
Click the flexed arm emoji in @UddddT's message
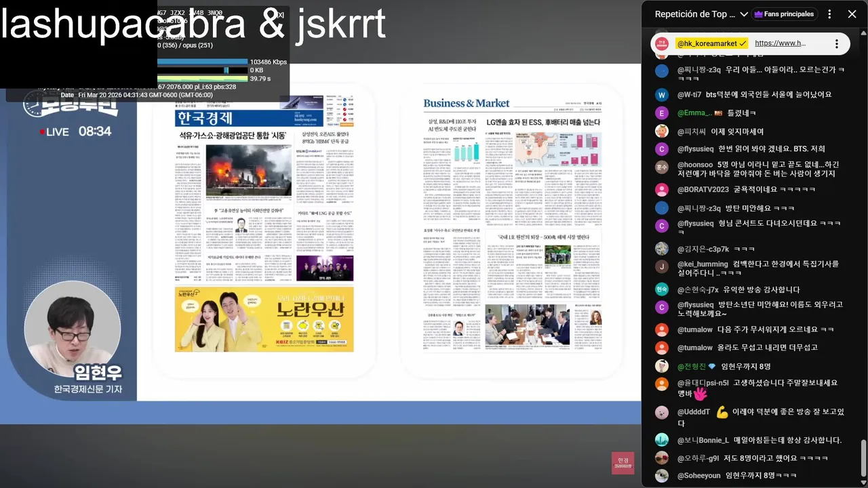pyautogui.click(x=722, y=411)
